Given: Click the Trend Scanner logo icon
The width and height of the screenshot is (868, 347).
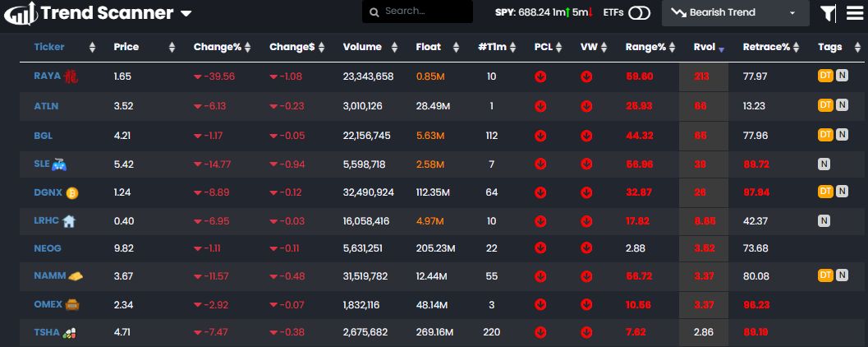Looking at the screenshot, I should click(x=21, y=13).
